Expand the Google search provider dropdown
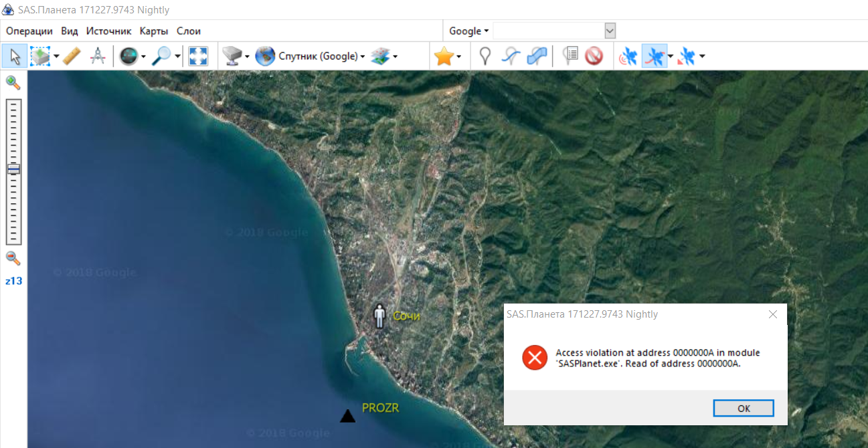This screenshot has width=868, height=448. (x=468, y=31)
